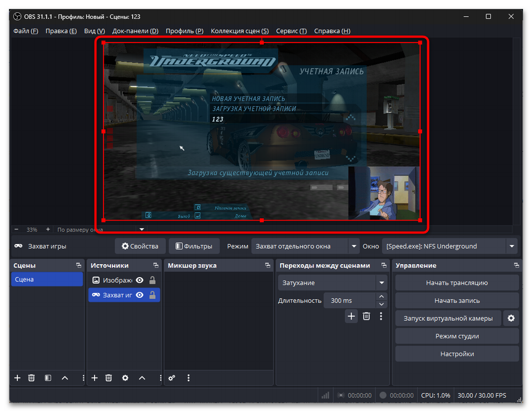This screenshot has width=532, height=412.
Task: Open audio mixer three-dot menu
Action: click(x=189, y=378)
